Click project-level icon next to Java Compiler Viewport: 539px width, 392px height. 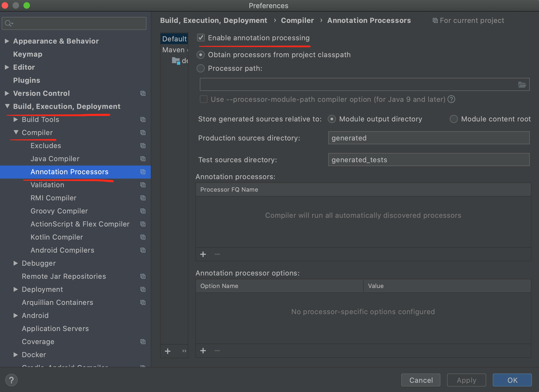click(x=143, y=159)
